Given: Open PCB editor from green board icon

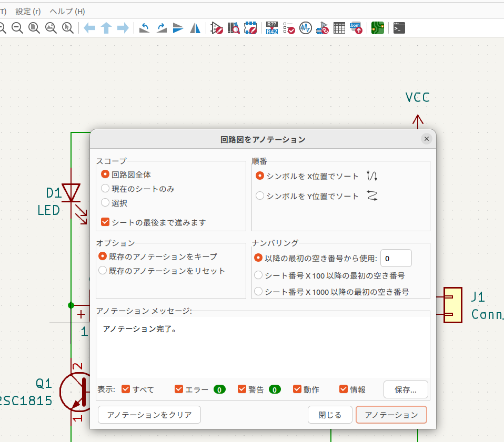Looking at the screenshot, I should tap(377, 28).
